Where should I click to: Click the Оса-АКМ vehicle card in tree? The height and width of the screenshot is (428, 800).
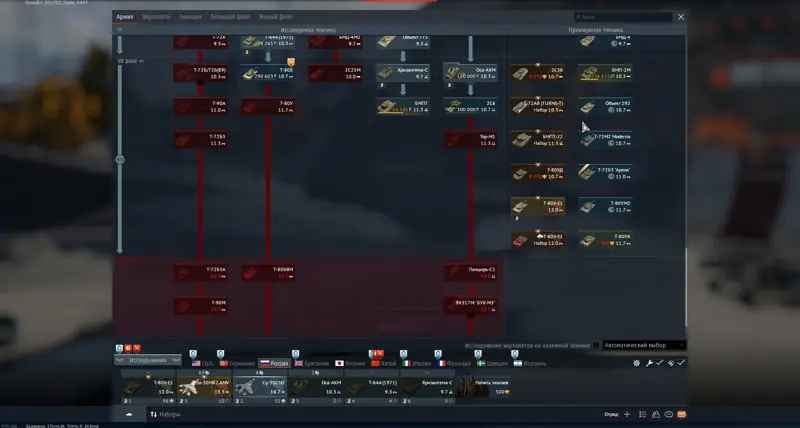(470, 73)
